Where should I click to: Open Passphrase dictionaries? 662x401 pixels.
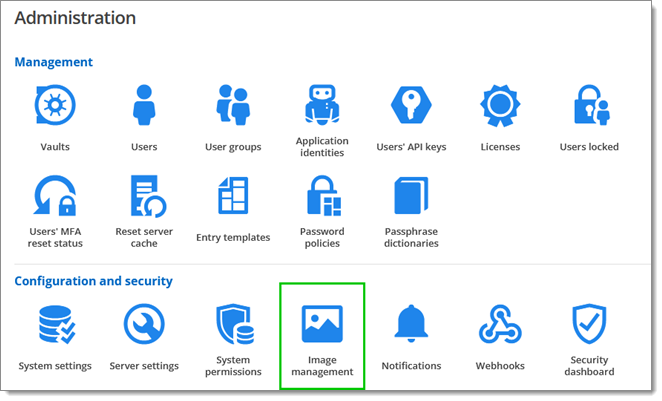410,196
